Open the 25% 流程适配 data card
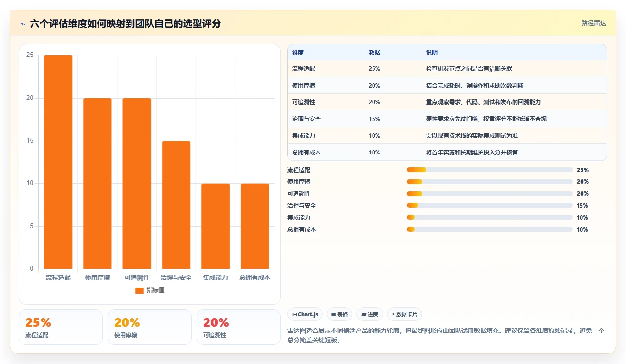The width and height of the screenshot is (626, 364). tap(61, 327)
